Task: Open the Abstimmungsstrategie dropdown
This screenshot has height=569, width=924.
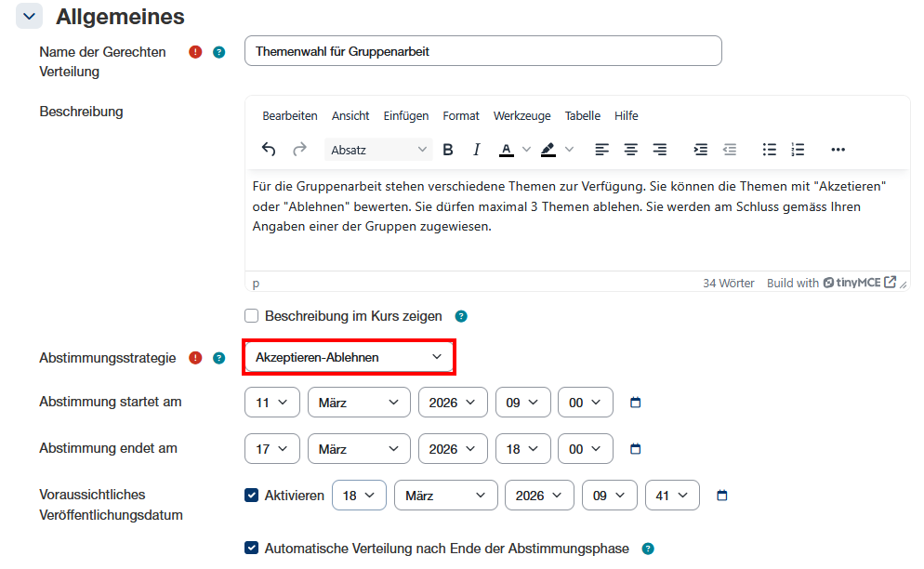Action: [349, 357]
